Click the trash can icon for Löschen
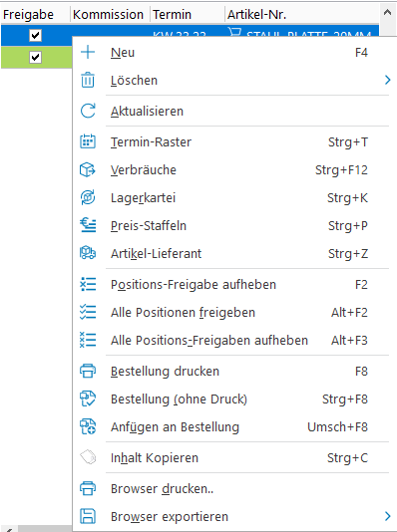397x532 pixels. pyautogui.click(x=88, y=80)
